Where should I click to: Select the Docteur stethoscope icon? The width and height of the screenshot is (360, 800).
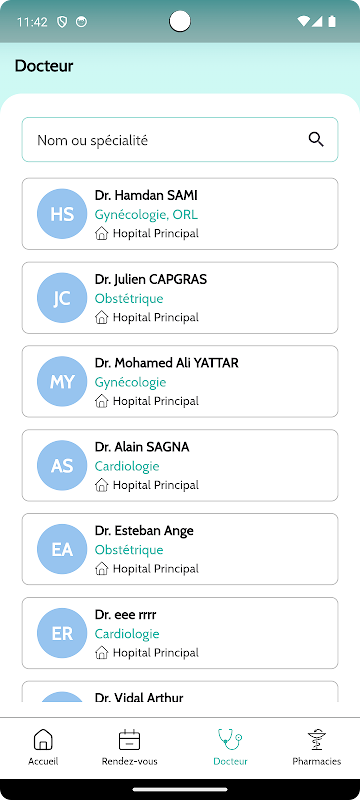pos(230,739)
